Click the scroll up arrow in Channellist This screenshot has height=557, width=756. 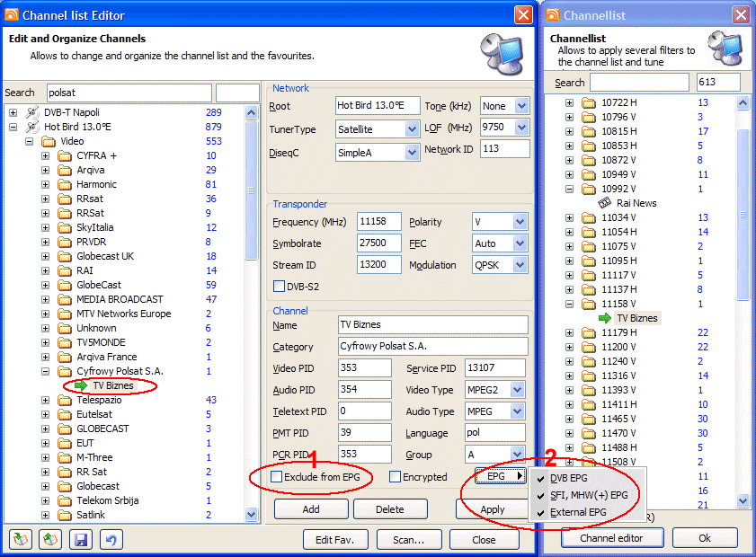point(743,102)
